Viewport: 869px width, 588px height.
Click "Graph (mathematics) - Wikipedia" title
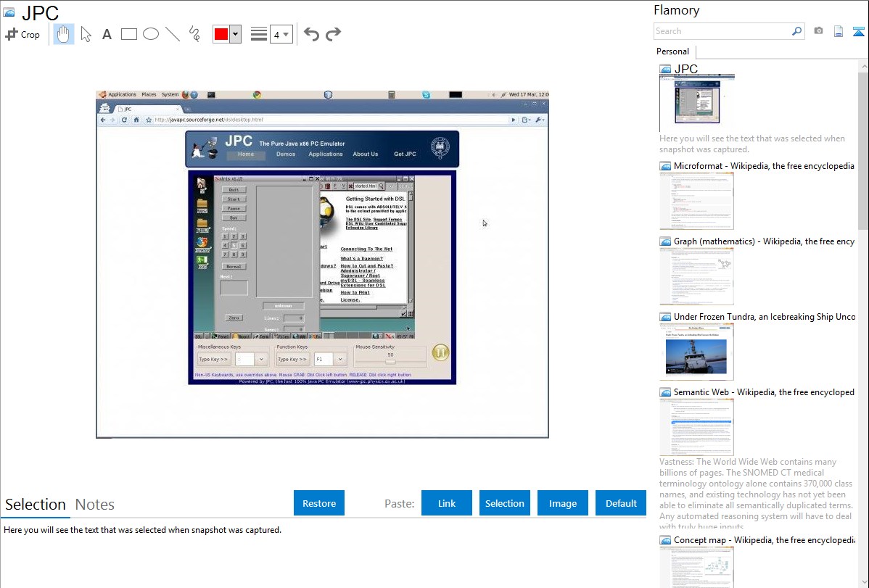coord(765,241)
